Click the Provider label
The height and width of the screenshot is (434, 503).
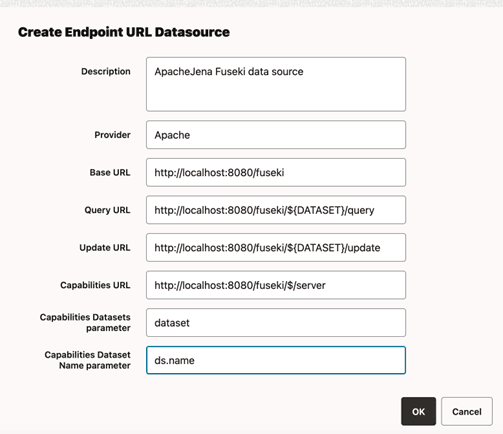coord(112,135)
